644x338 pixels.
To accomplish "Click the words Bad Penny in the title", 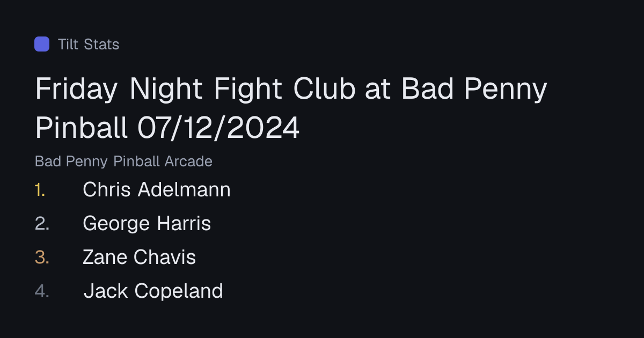I will tap(474, 89).
